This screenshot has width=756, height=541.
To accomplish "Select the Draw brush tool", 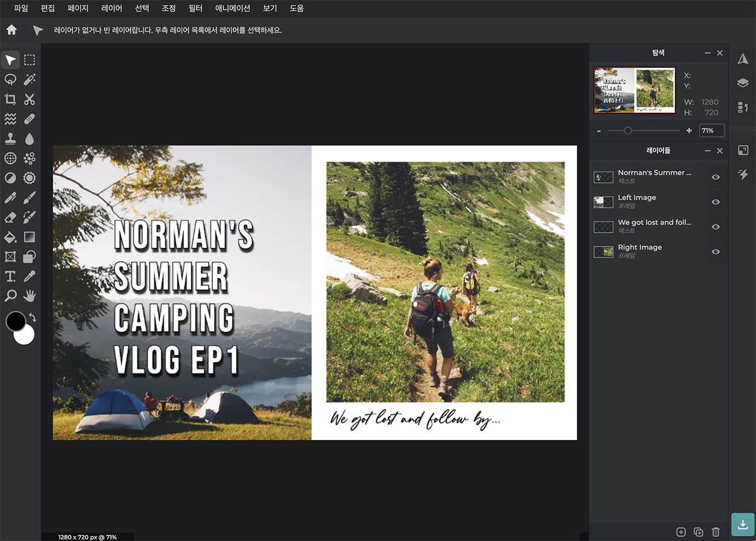I will [30, 197].
